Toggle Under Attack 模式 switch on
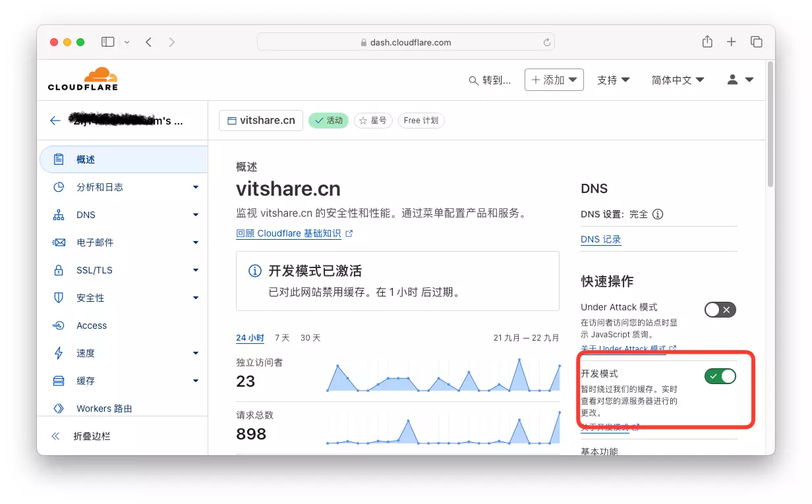The width and height of the screenshot is (812, 504). [720, 310]
